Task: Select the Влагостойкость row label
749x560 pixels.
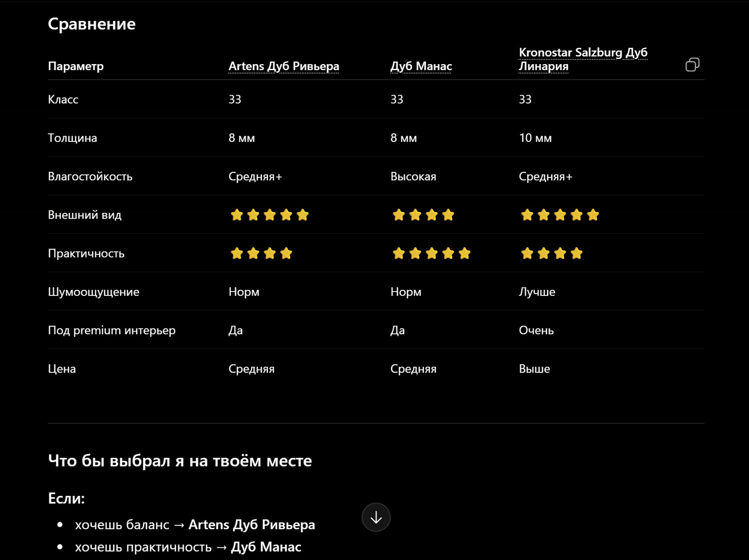Action: point(90,177)
